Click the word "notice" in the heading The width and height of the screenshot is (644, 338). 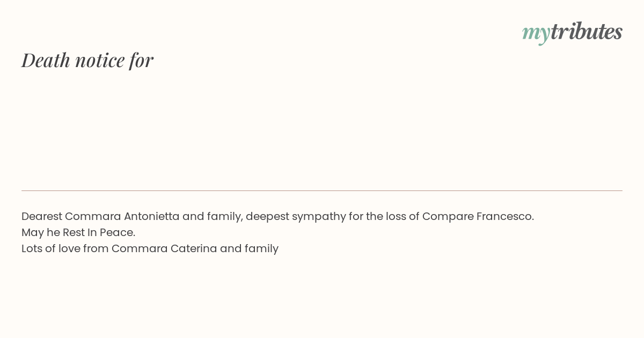[x=100, y=61]
